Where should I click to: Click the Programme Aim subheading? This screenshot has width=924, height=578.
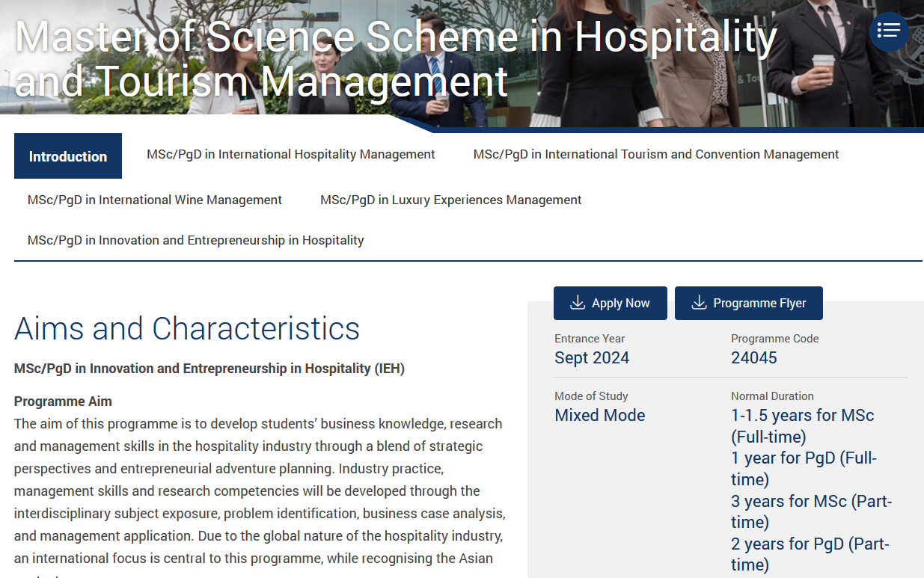(63, 402)
